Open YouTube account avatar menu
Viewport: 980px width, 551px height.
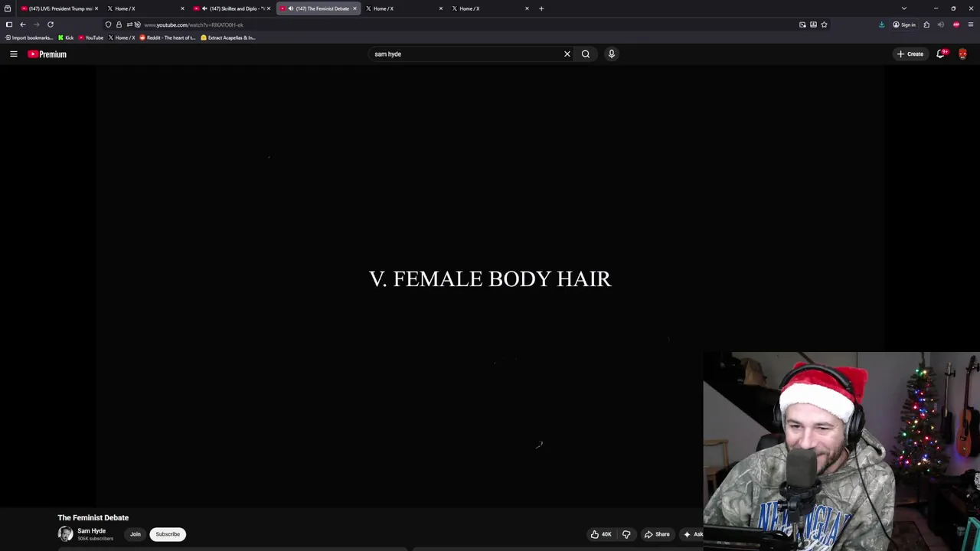pyautogui.click(x=963, y=54)
